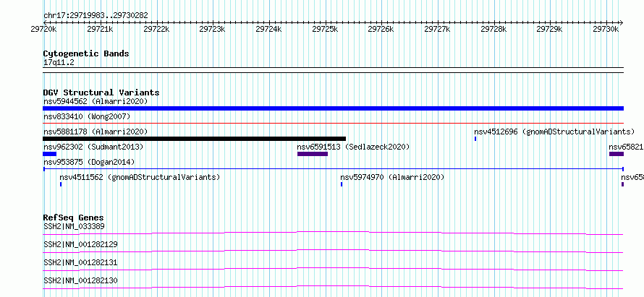Click the 29723k ruler position
This screenshot has height=297, width=644.
[212, 29]
